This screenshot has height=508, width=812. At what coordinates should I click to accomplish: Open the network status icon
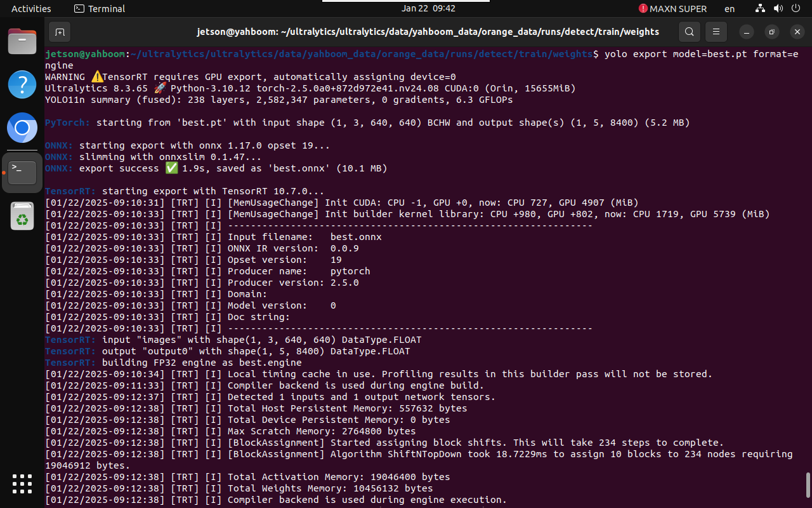pos(760,9)
